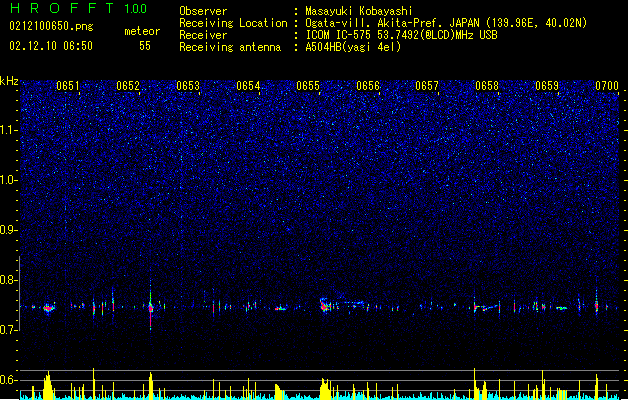This screenshot has width=629, height=400.
Task: Click the 0655 time marker
Action: point(308,86)
